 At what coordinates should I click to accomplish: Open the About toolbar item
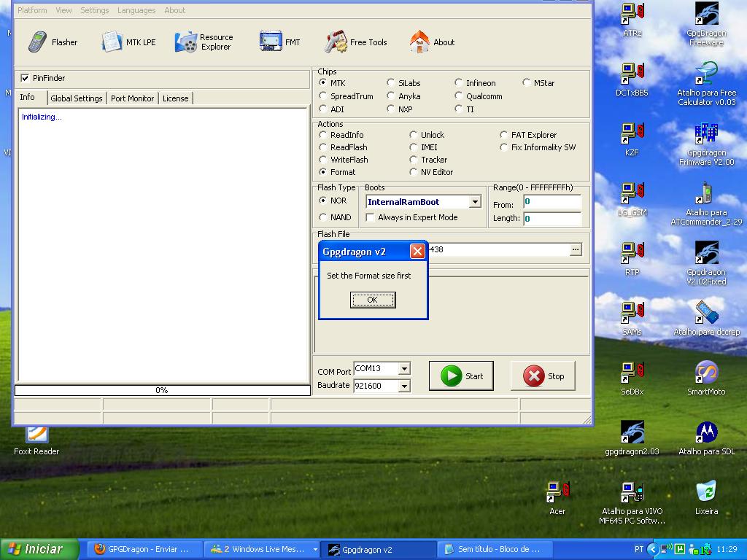(x=432, y=42)
